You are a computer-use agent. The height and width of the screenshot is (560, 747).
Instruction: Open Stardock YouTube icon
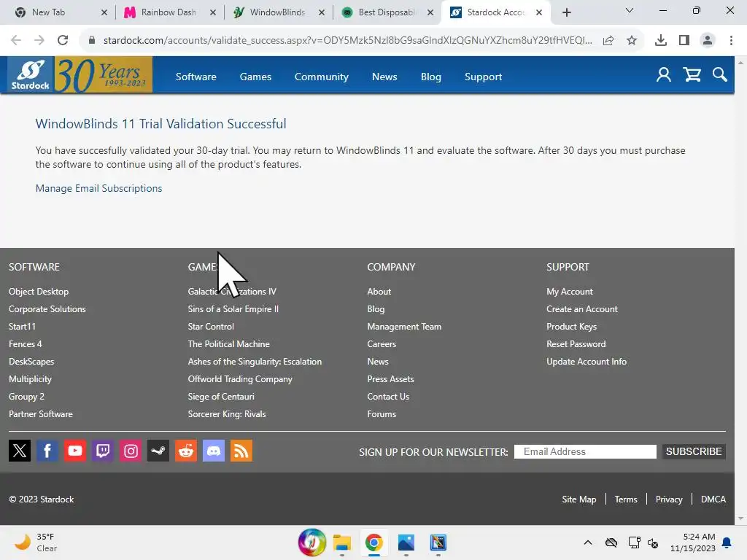[x=75, y=451]
